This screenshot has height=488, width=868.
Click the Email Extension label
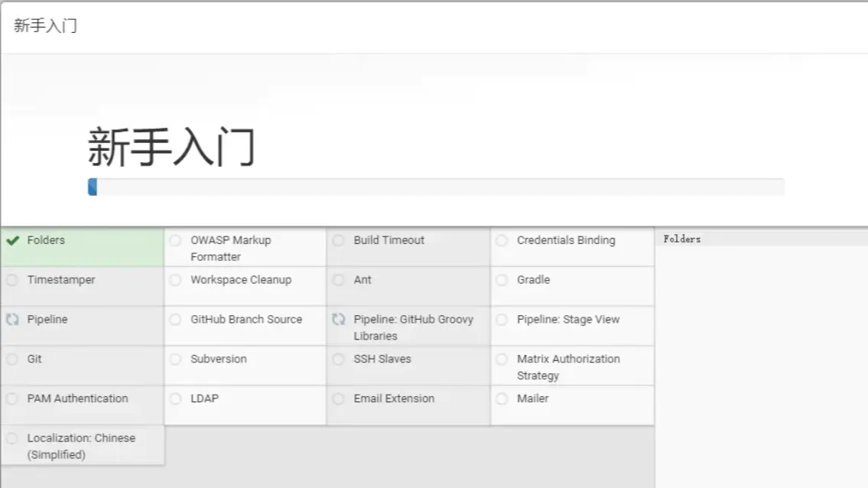(394, 399)
